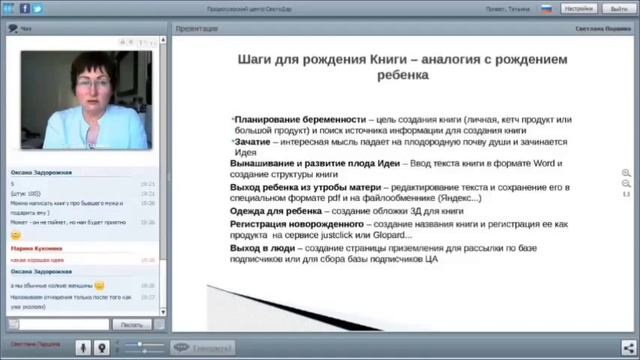Open the Настройки settings button
The height and width of the screenshot is (360, 640).
point(579,9)
